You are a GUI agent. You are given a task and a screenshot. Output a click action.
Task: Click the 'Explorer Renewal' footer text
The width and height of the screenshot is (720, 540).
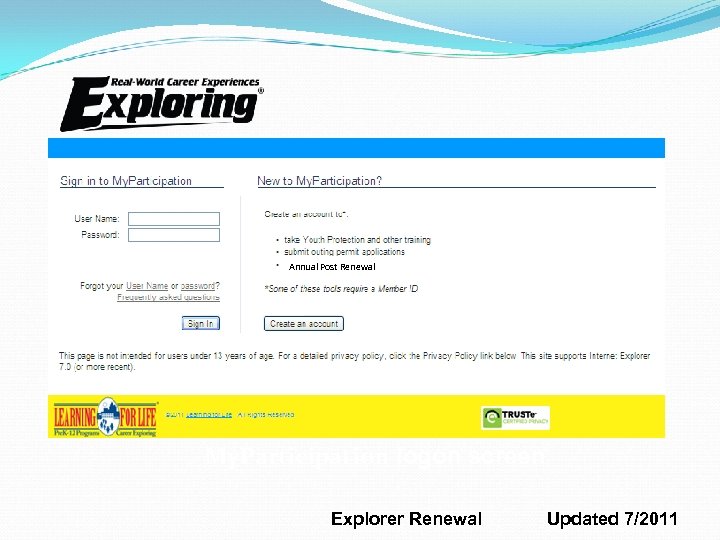406,519
